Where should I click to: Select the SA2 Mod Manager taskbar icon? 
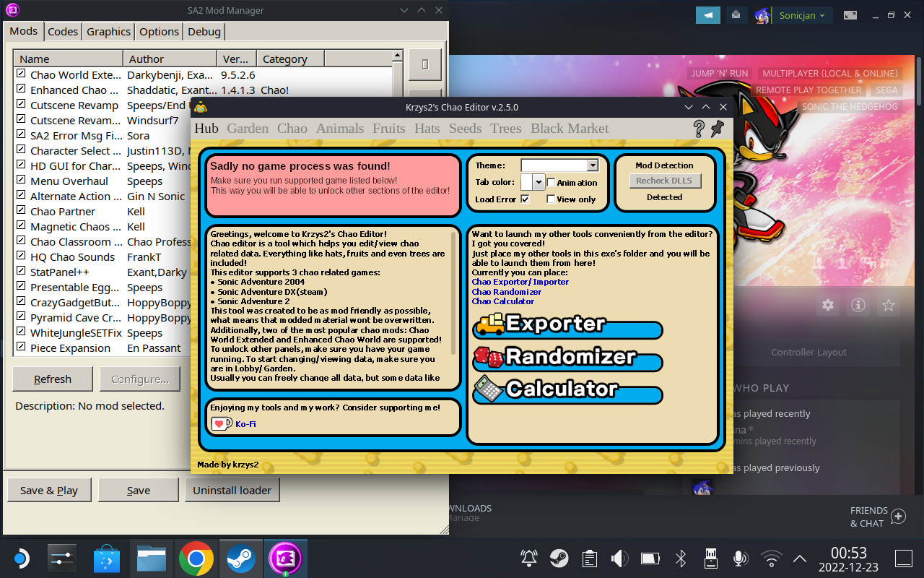[285, 558]
